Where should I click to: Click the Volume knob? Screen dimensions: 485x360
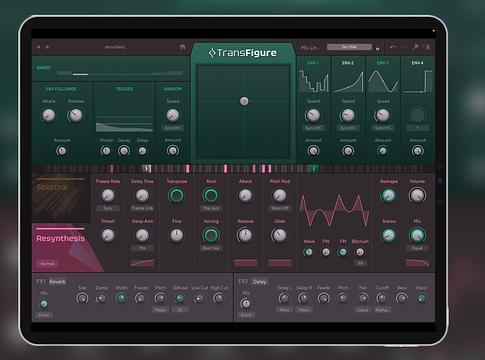click(417, 195)
